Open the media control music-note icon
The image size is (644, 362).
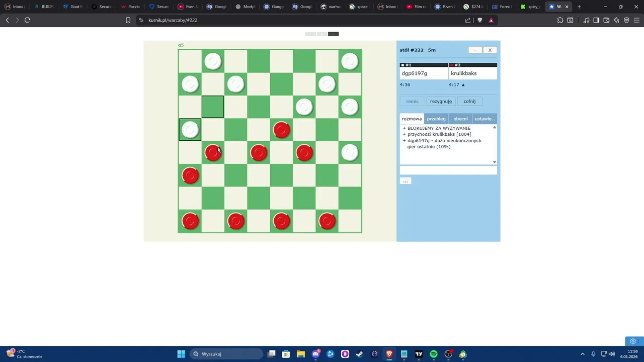click(586, 20)
